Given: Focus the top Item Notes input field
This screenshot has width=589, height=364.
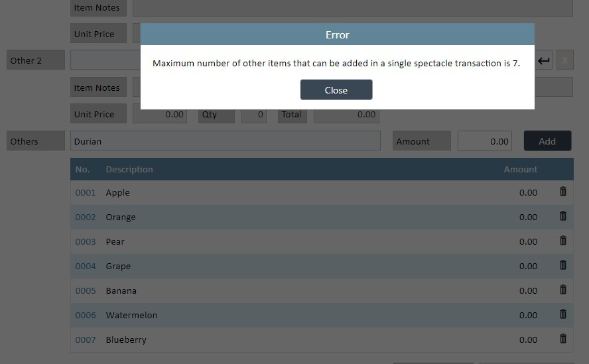Looking at the screenshot, I should tap(353, 8).
